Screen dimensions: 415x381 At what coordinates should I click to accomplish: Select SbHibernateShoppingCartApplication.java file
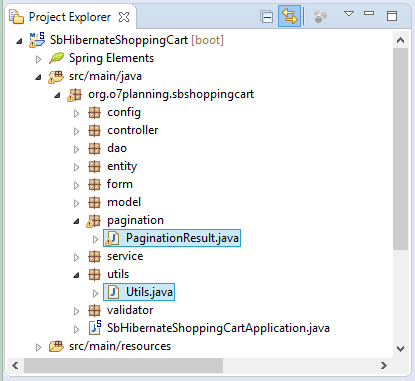click(209, 328)
